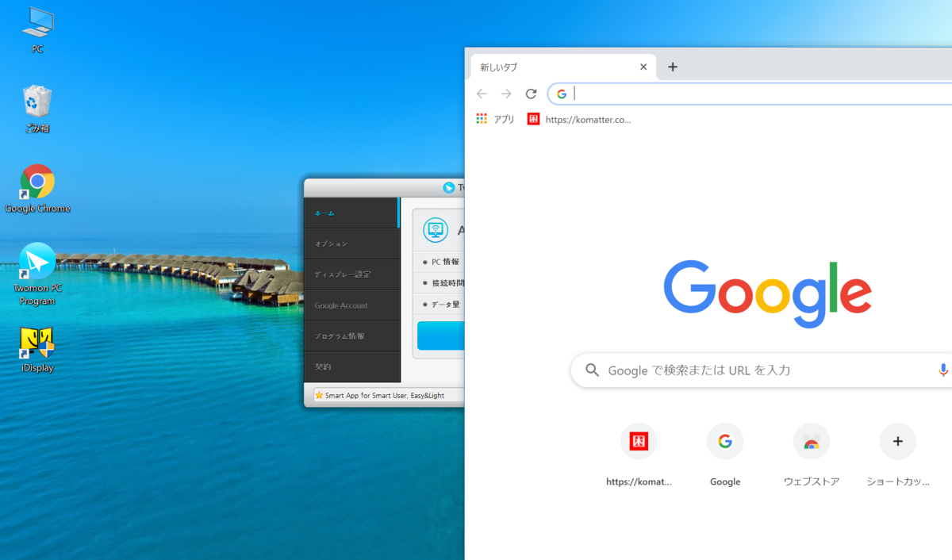Select the Google Chrome desktop shortcut
Image resolution: width=952 pixels, height=560 pixels.
[x=37, y=189]
